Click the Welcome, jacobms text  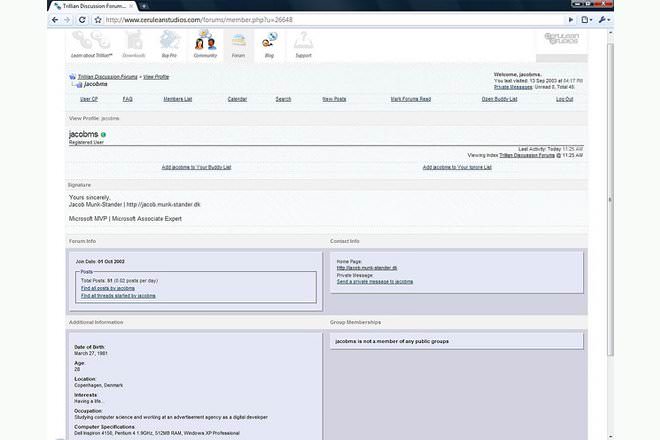[518, 75]
